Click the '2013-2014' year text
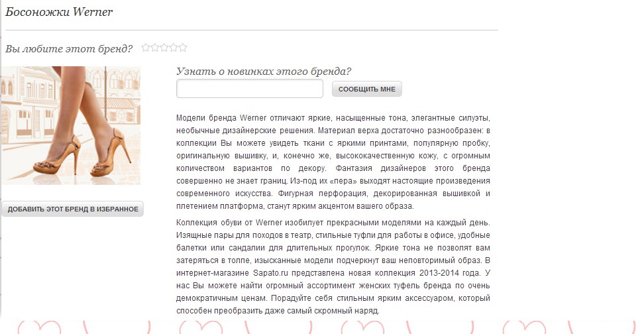Viewport: 644px width, 334px height. [438, 273]
